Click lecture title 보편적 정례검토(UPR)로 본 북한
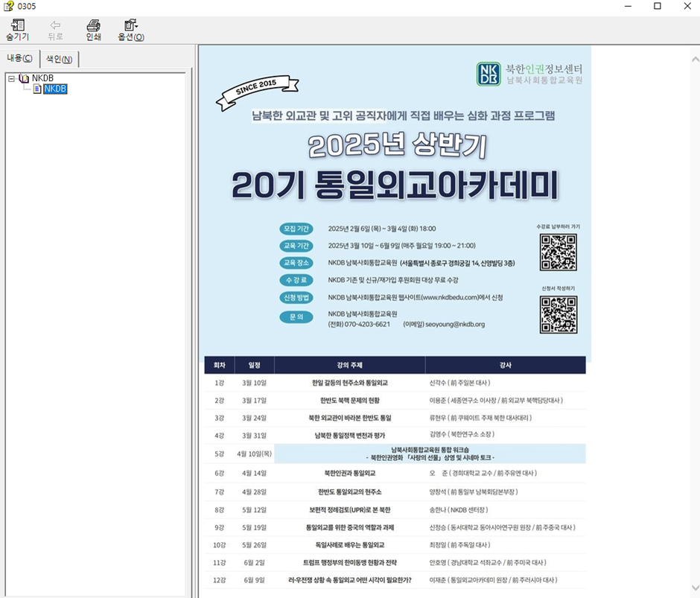 (x=349, y=509)
